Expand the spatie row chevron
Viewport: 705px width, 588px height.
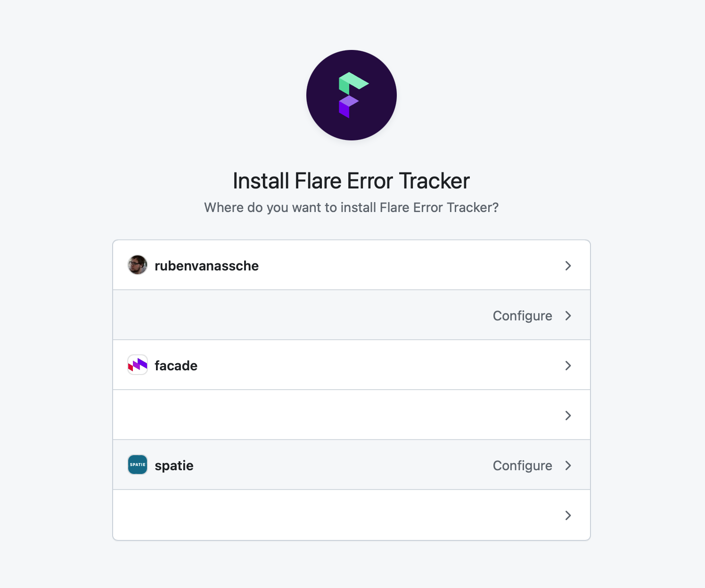(x=568, y=465)
